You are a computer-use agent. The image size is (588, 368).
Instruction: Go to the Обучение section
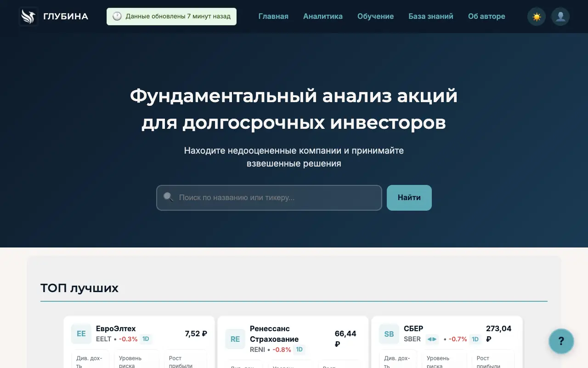375,17
